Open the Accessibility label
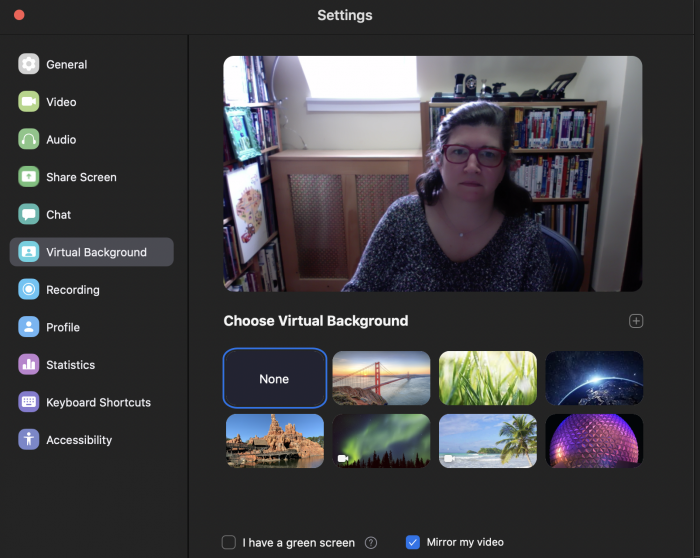 79,440
